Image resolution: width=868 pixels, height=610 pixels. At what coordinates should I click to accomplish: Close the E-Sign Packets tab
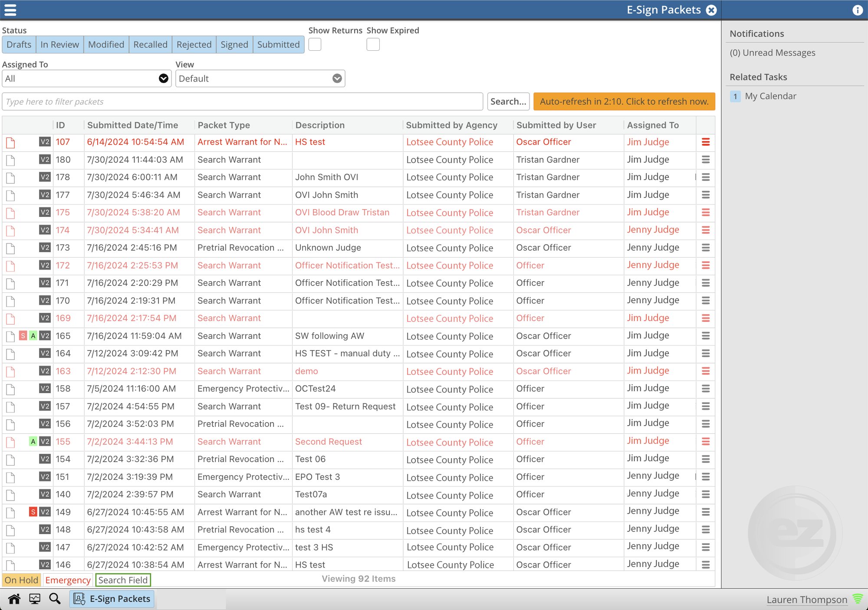coord(711,10)
